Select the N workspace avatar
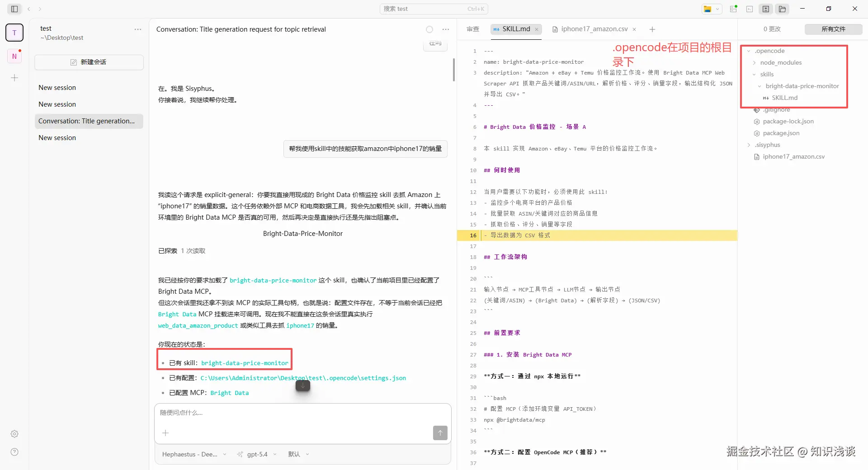This screenshot has width=868, height=470. coord(14,56)
